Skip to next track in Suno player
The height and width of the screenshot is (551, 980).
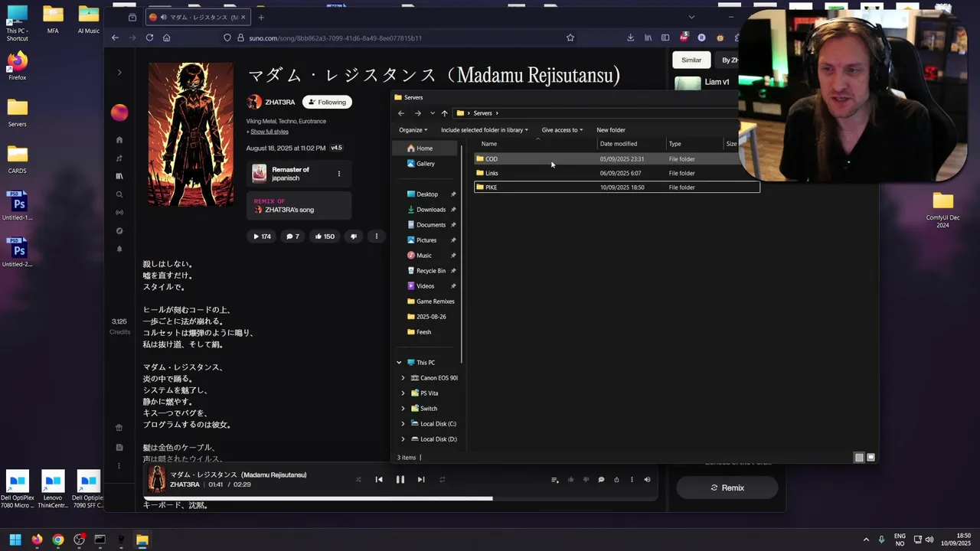420,480
